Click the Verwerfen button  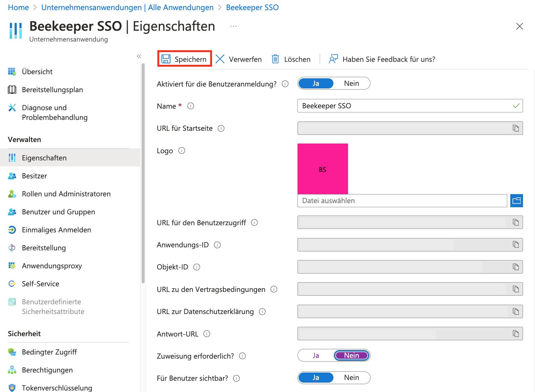tap(239, 59)
